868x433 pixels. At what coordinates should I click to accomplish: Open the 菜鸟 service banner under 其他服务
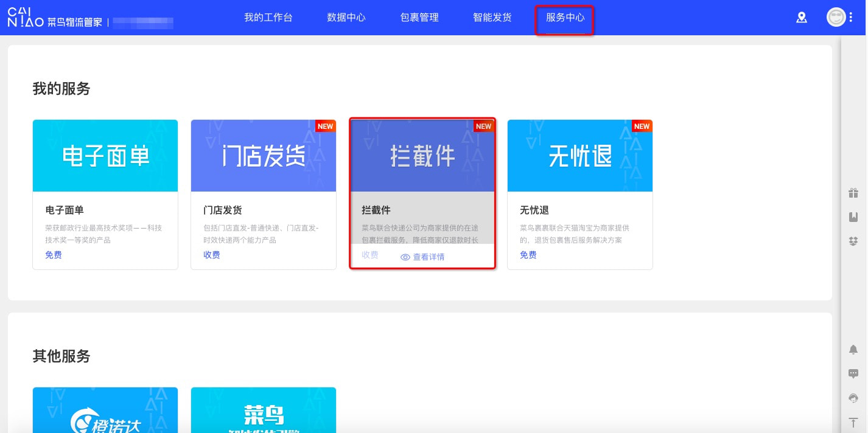point(264,410)
